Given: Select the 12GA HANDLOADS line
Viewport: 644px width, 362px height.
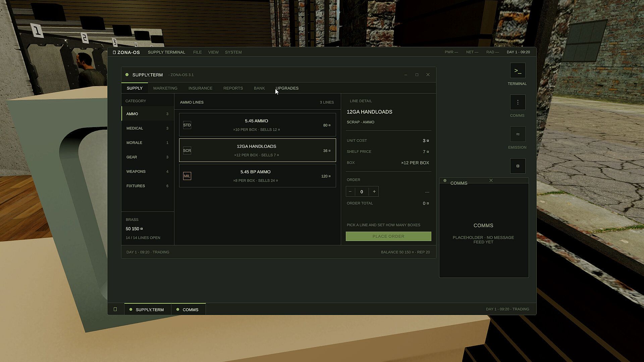Looking at the screenshot, I should point(257,150).
